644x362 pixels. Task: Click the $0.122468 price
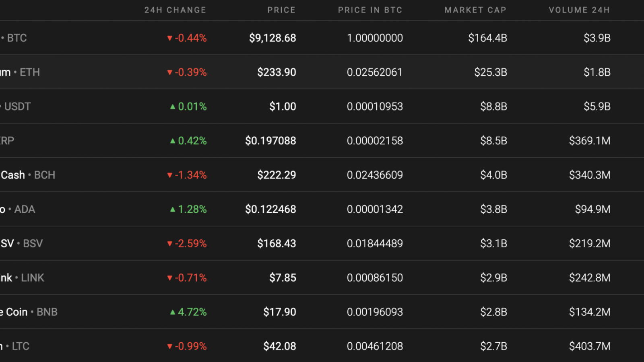click(270, 209)
